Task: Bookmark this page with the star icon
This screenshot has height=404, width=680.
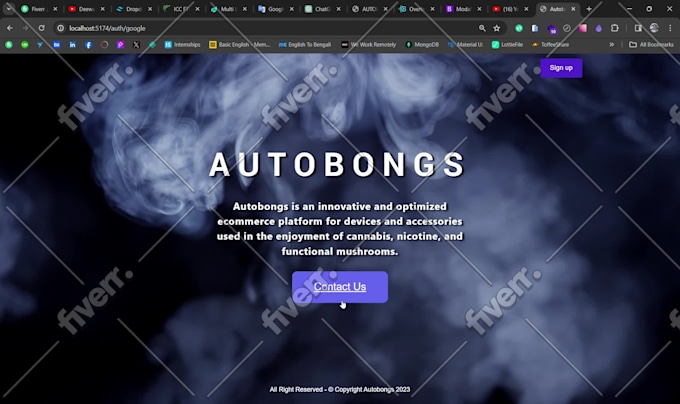Action: pyautogui.click(x=497, y=28)
